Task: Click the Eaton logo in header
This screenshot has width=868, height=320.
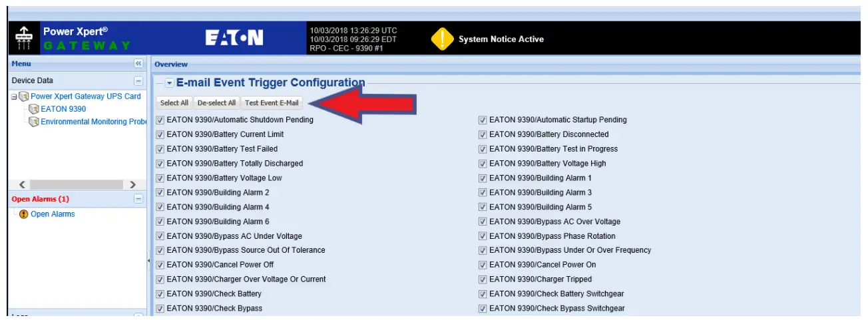Action: tap(234, 39)
